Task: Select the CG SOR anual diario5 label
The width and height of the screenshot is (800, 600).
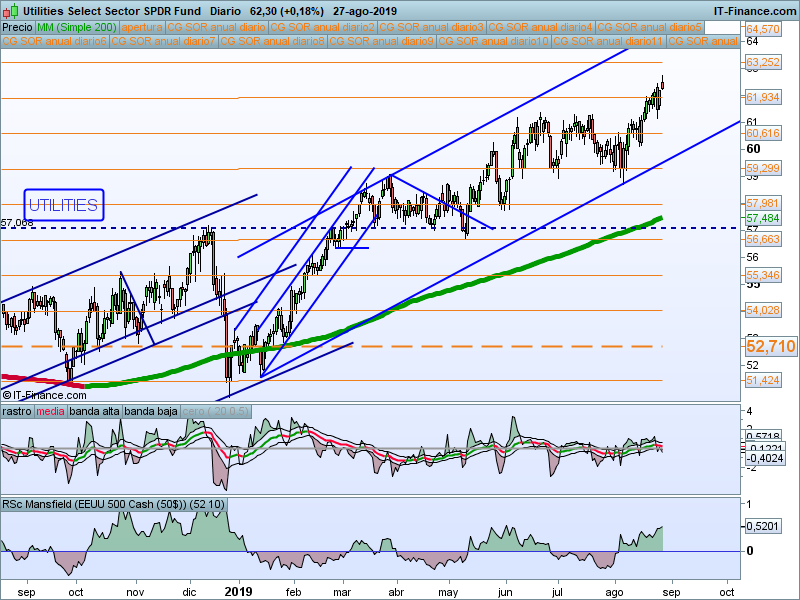Action: [650, 27]
